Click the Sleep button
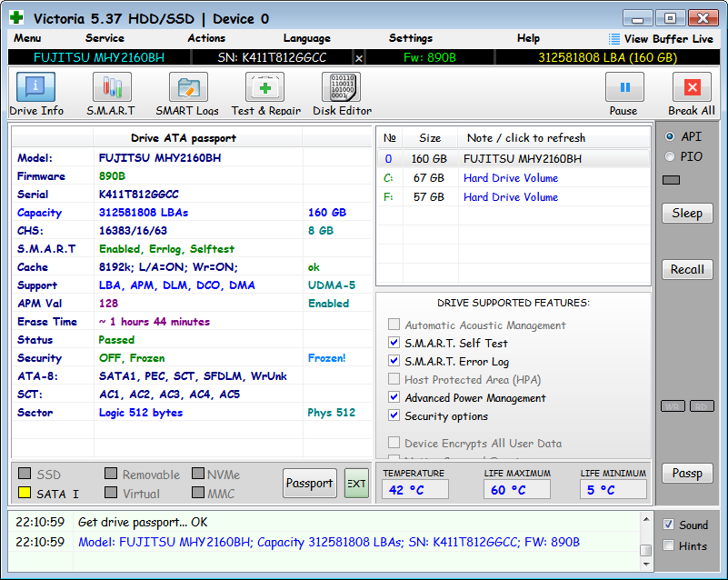The width and height of the screenshot is (728, 580). 687,213
